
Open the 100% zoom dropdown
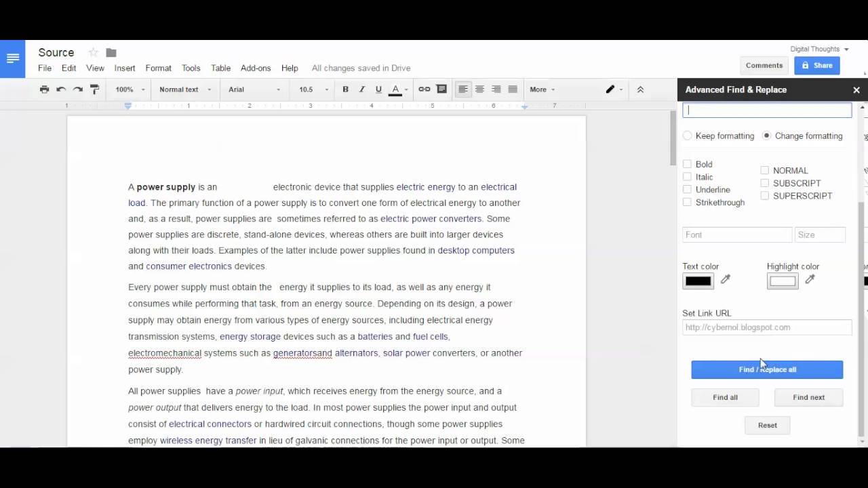click(130, 89)
